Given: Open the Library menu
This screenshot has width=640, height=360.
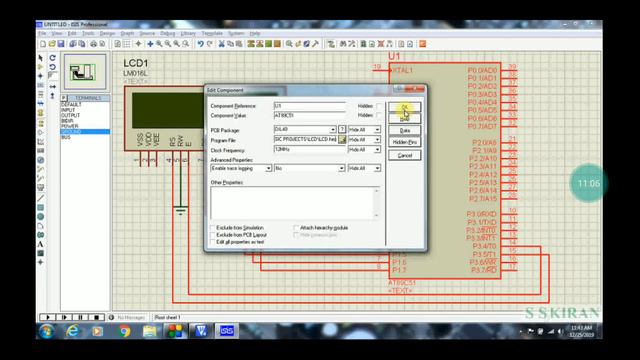Looking at the screenshot, I should pyautogui.click(x=188, y=33).
